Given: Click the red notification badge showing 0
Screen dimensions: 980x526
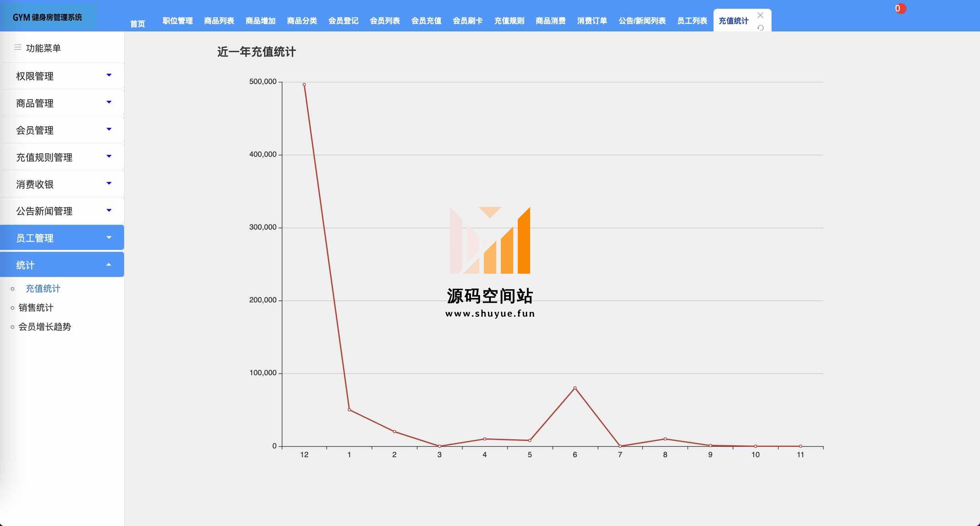Looking at the screenshot, I should 900,8.
